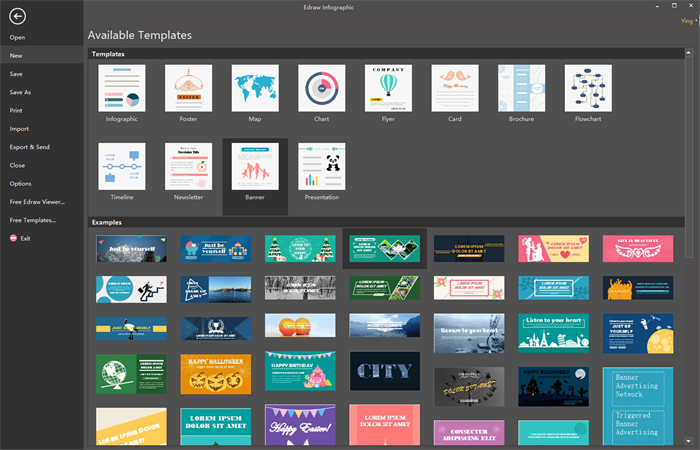Image resolution: width=700 pixels, height=450 pixels.
Task: Choose Save in the sidebar
Action: (16, 74)
